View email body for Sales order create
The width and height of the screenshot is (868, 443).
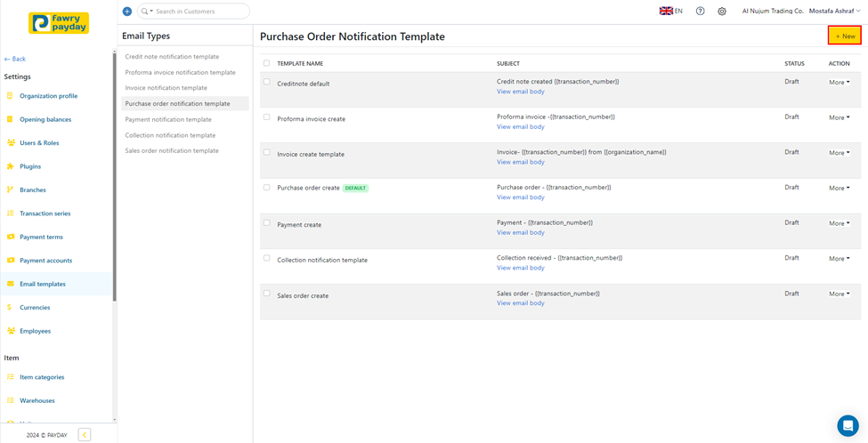520,303
